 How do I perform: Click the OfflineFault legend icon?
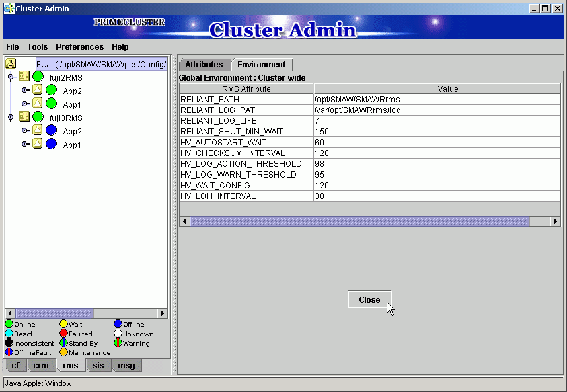pyautogui.click(x=9, y=352)
